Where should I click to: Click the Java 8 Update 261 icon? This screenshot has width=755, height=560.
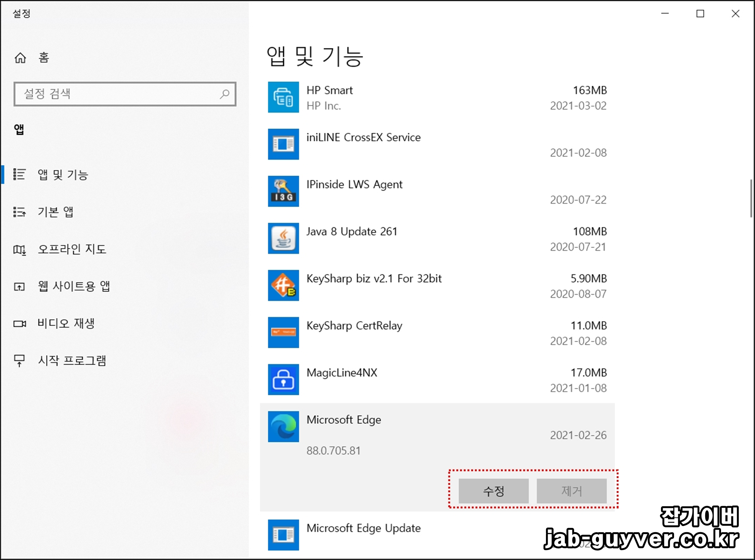tap(283, 238)
